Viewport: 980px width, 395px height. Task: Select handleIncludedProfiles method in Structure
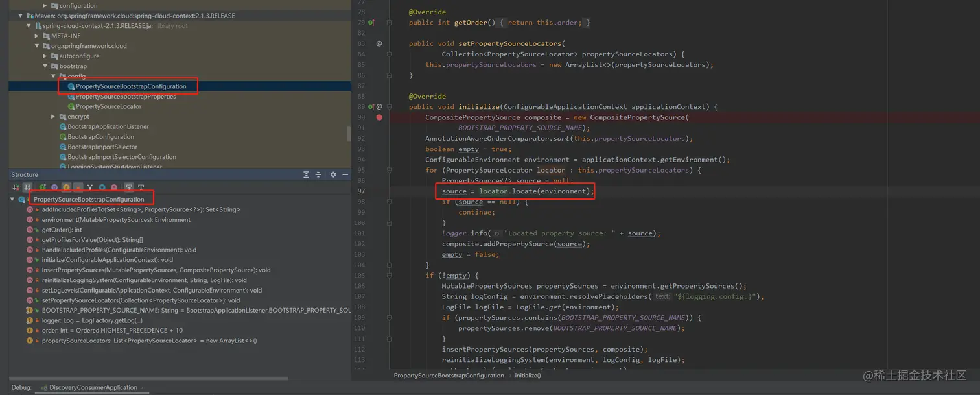(119, 250)
